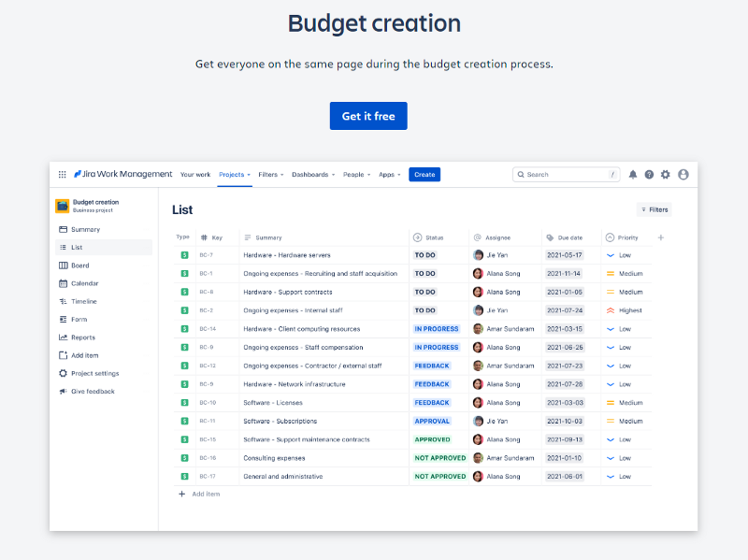This screenshot has width=748, height=560.
Task: Open the Projects dropdown menu
Action: click(x=234, y=175)
